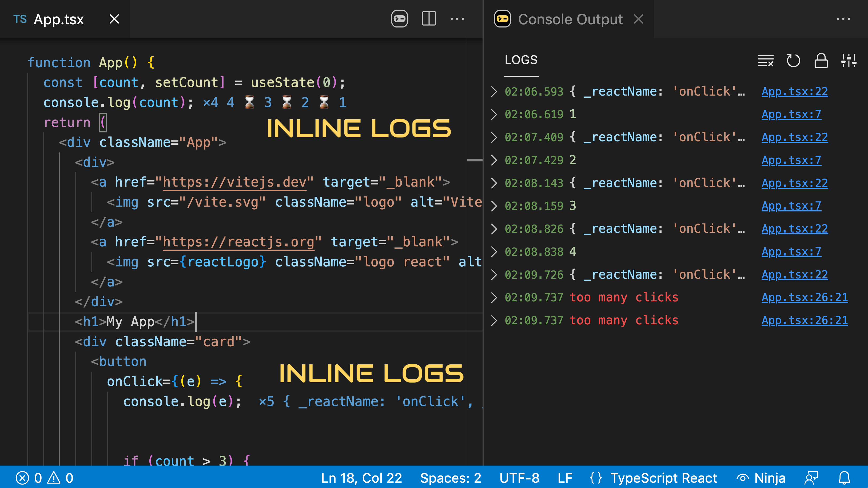Click inline log '×4 4' after console.log(count)
The width and height of the screenshot is (868, 488).
click(218, 103)
